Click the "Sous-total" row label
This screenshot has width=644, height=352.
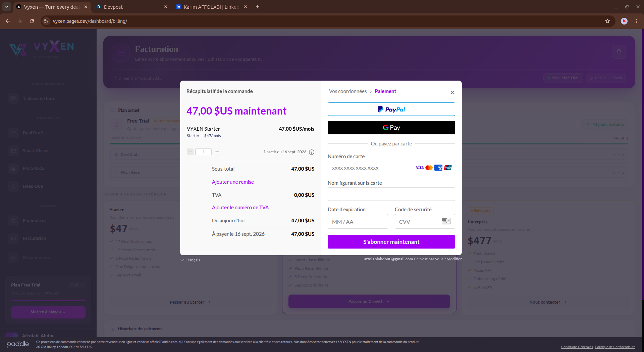(x=223, y=169)
